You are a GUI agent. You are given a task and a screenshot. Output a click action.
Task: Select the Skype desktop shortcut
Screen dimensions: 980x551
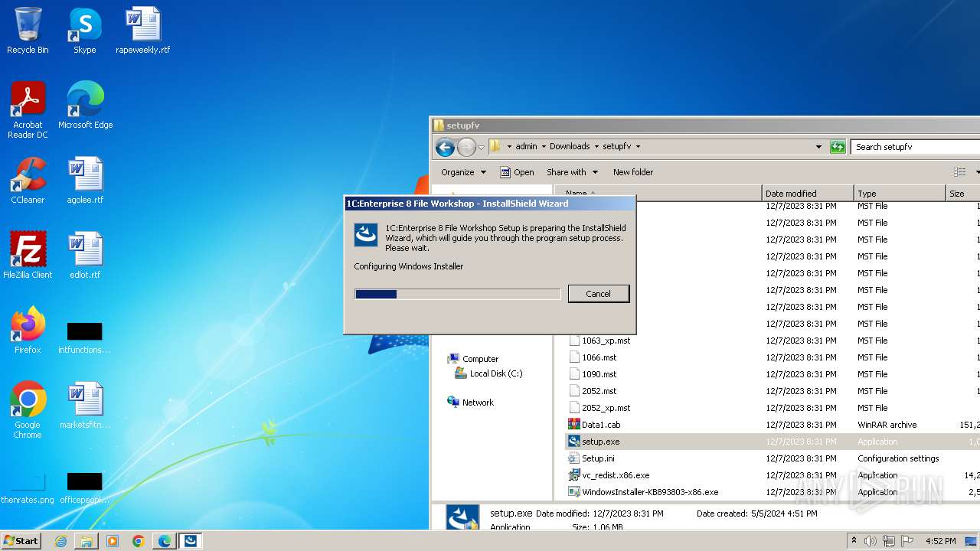pyautogui.click(x=84, y=31)
